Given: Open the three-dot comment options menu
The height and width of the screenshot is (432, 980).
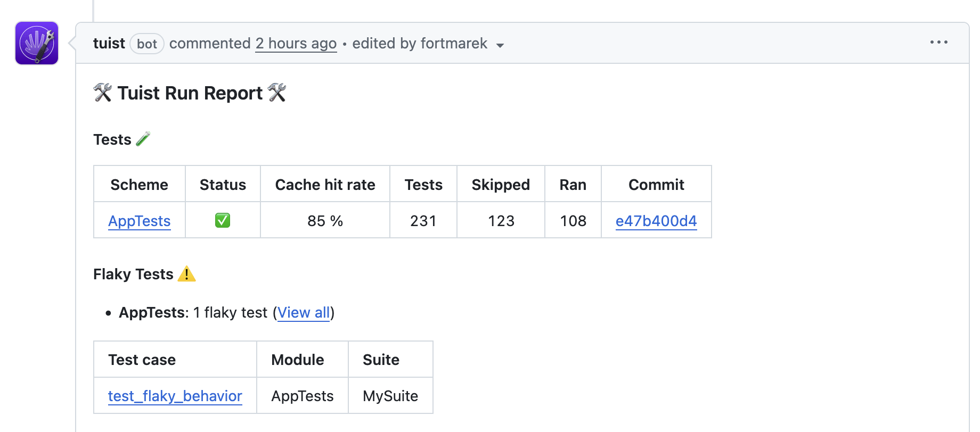Looking at the screenshot, I should tap(938, 43).
